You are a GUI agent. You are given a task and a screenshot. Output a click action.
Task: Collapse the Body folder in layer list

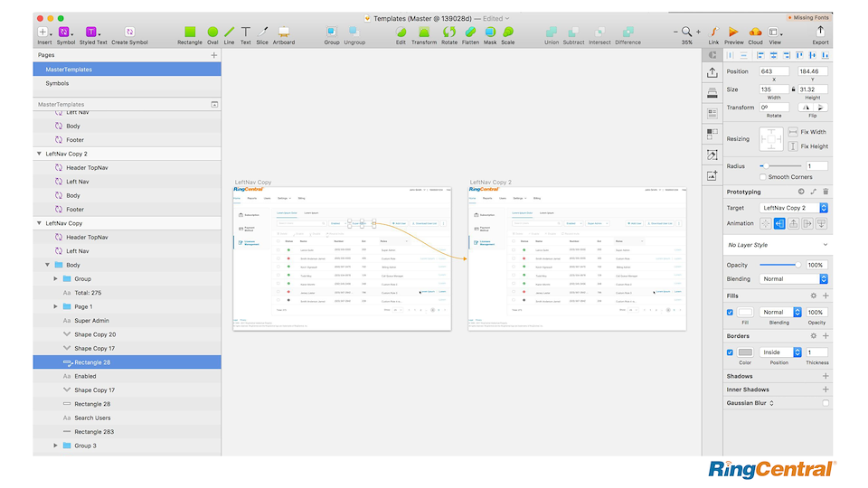pyautogui.click(x=48, y=265)
